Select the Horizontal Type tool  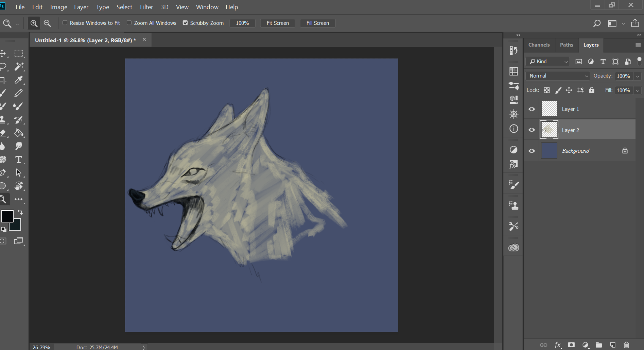pos(19,160)
